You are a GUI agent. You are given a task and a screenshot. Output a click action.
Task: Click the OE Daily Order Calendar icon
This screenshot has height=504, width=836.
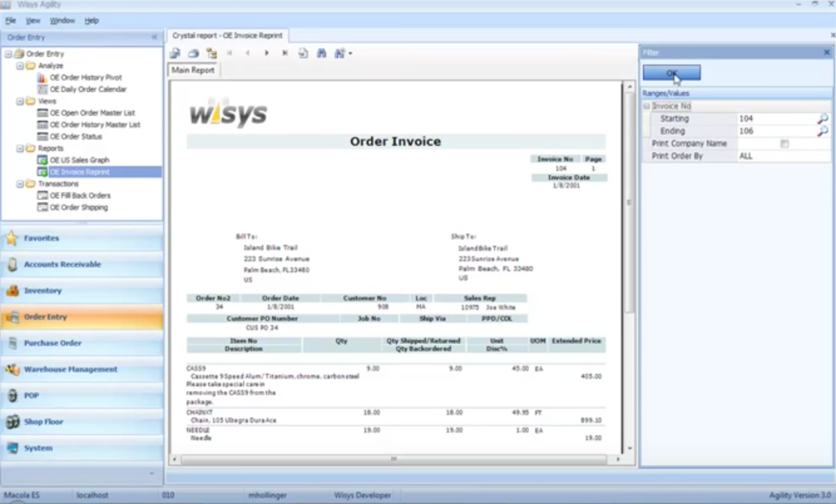point(42,90)
